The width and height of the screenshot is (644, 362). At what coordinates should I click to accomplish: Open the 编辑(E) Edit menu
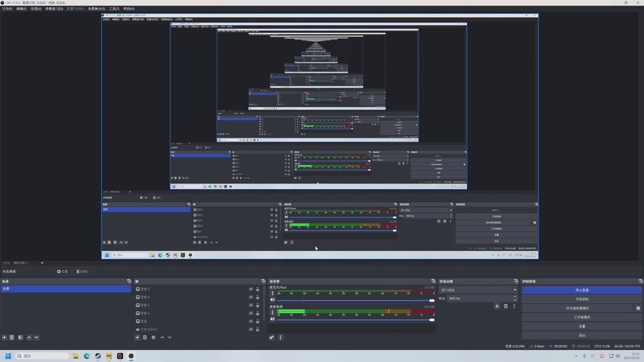click(22, 9)
